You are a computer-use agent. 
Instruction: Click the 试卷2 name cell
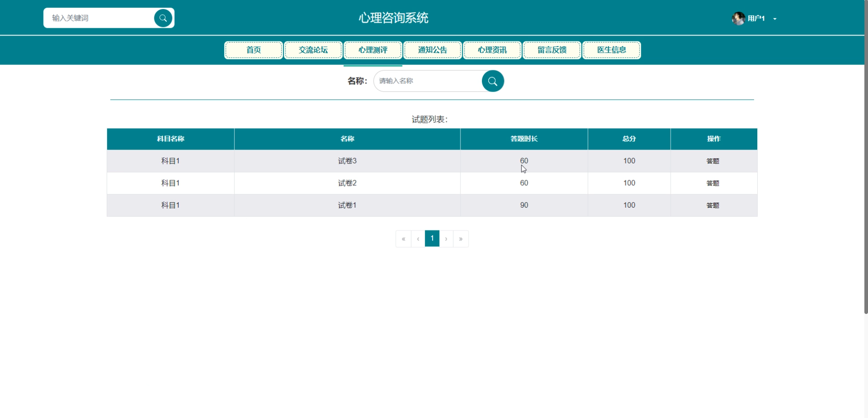pyautogui.click(x=347, y=183)
